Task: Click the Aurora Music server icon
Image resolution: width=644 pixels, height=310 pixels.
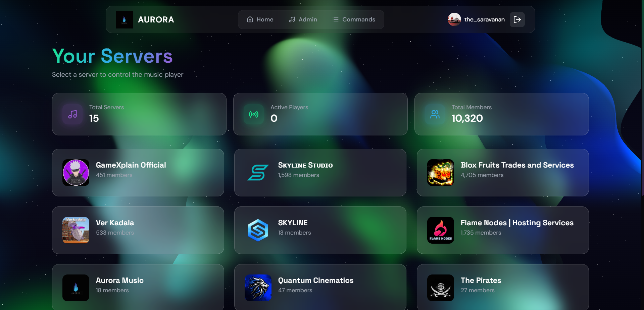Action: pos(76,288)
